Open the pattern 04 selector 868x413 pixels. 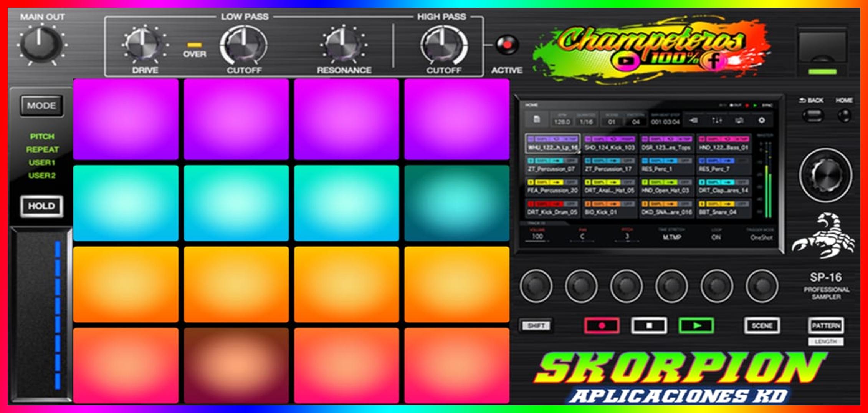point(636,120)
